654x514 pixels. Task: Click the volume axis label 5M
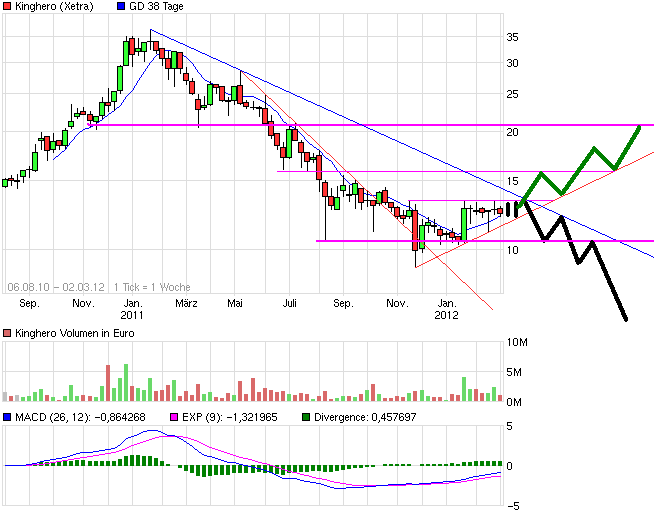(x=514, y=372)
